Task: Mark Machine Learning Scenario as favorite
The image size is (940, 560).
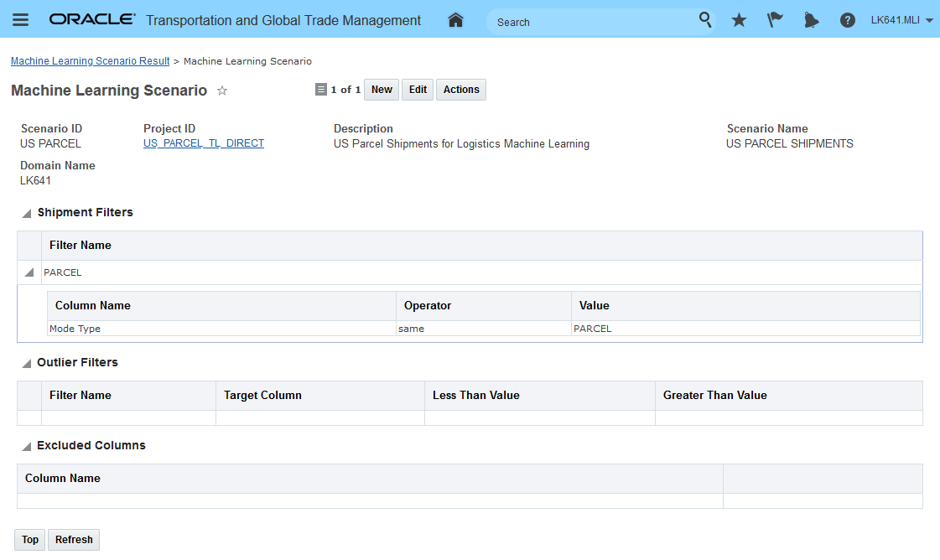Action: point(222,91)
